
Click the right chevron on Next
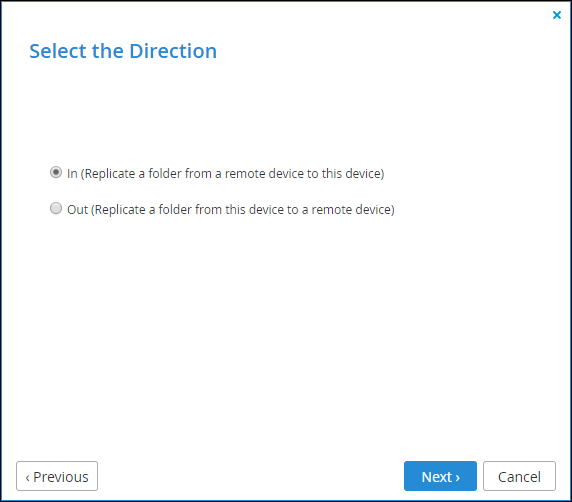pyautogui.click(x=457, y=478)
